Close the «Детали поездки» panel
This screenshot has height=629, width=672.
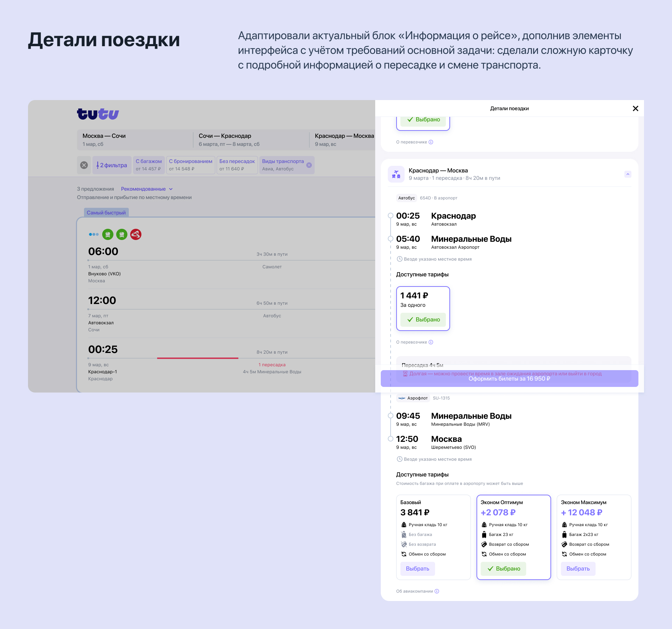[x=635, y=108]
